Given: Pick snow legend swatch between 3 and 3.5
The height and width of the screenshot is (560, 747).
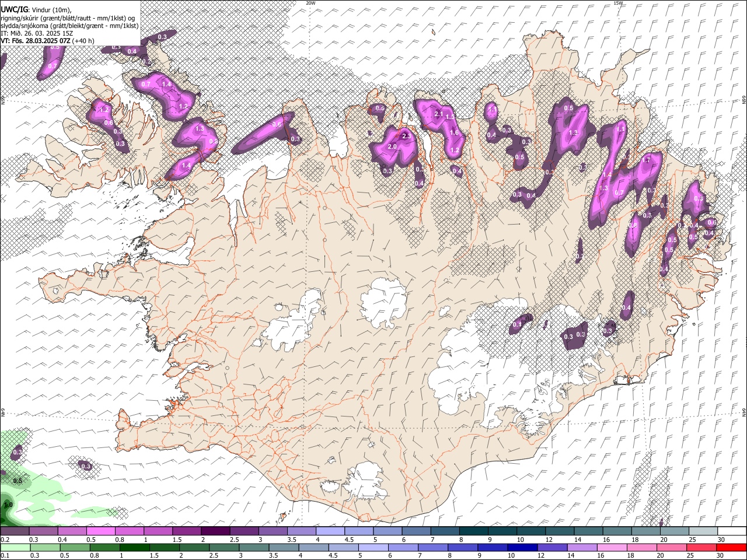Looking at the screenshot, I should click(x=273, y=531).
